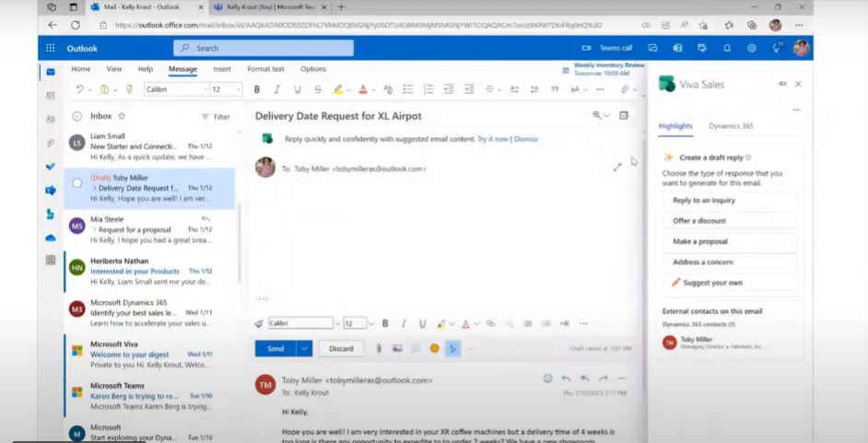Click the Mail icon in left sidebar

tap(51, 72)
